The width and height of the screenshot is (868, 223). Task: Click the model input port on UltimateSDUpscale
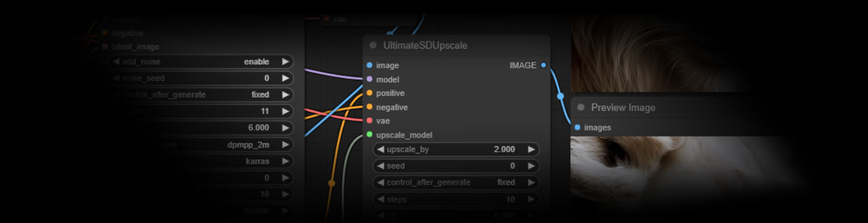pyautogui.click(x=369, y=79)
